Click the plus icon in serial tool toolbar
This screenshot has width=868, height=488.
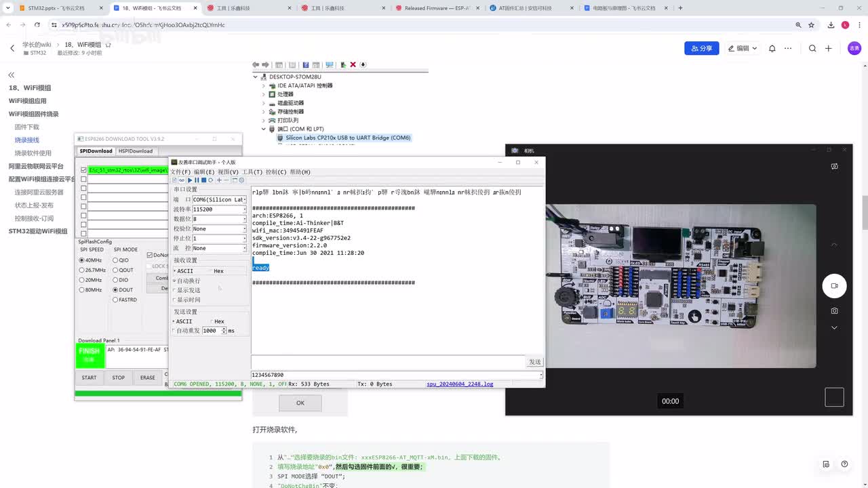point(219,180)
